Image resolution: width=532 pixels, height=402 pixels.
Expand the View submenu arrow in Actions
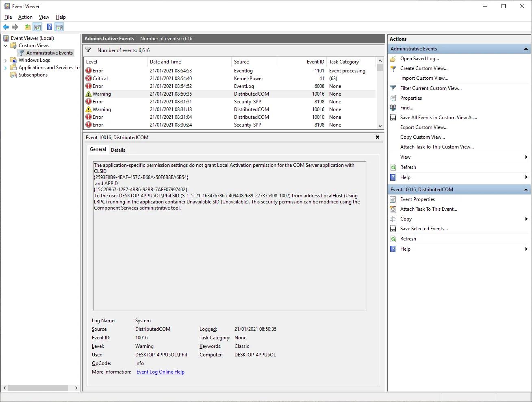526,157
